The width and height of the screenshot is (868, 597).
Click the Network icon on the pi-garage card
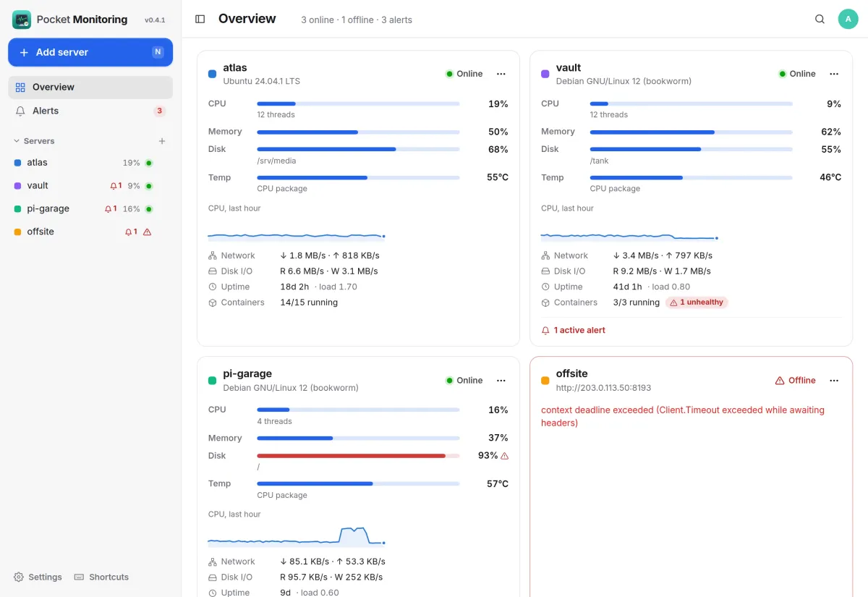(x=213, y=562)
